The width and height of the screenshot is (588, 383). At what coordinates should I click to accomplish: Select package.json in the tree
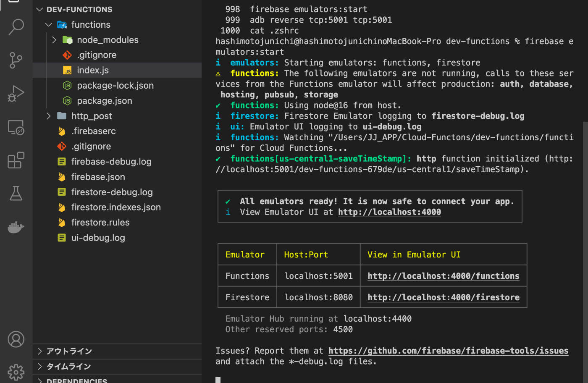pos(117,101)
